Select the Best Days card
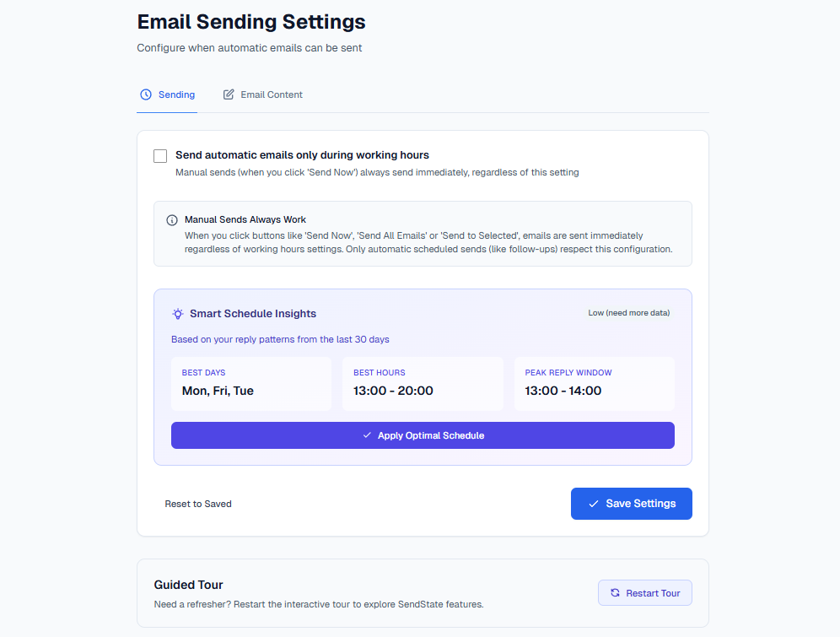 coord(251,383)
